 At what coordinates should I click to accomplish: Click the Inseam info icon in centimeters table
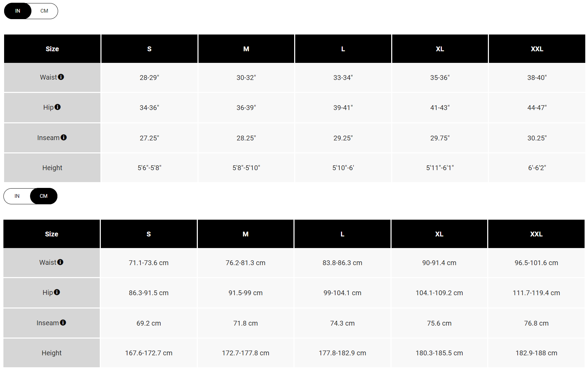click(x=63, y=323)
